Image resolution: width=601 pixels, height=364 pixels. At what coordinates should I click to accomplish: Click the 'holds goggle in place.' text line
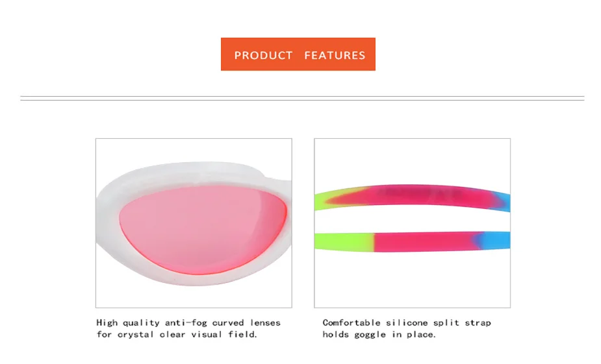tap(379, 334)
